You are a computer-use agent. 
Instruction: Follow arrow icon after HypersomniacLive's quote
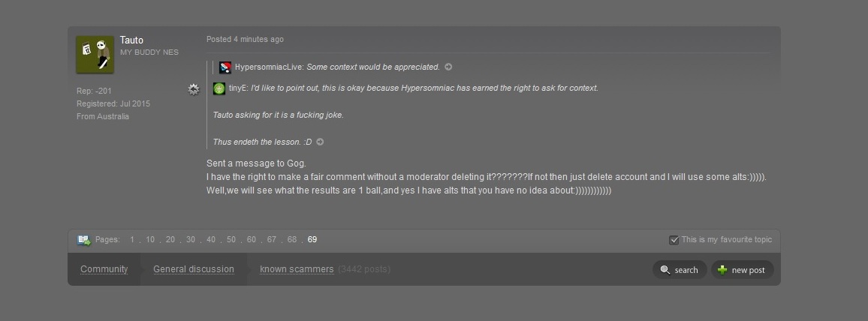(x=448, y=67)
